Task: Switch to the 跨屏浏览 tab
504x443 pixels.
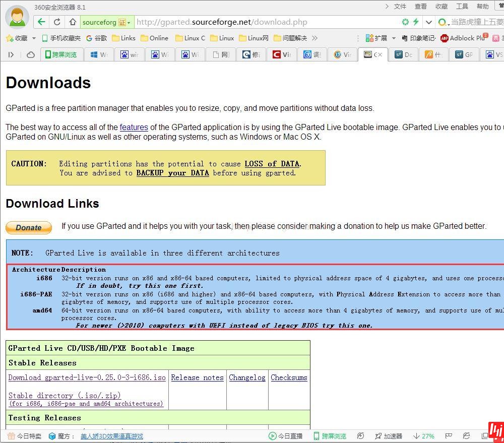Action: [61, 54]
